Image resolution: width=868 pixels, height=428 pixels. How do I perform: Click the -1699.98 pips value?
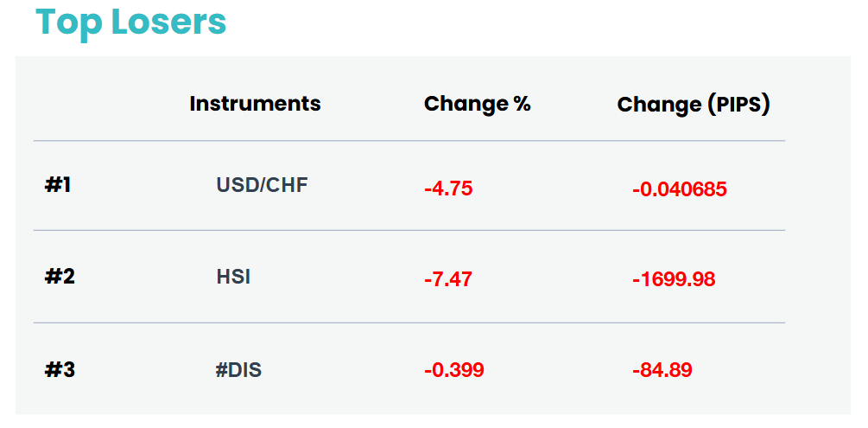[674, 279]
